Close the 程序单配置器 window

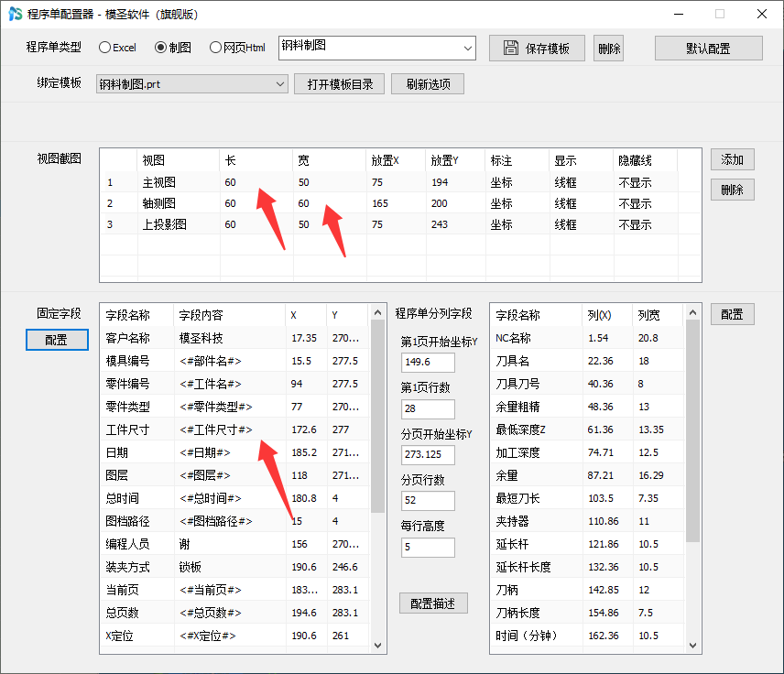click(x=761, y=14)
